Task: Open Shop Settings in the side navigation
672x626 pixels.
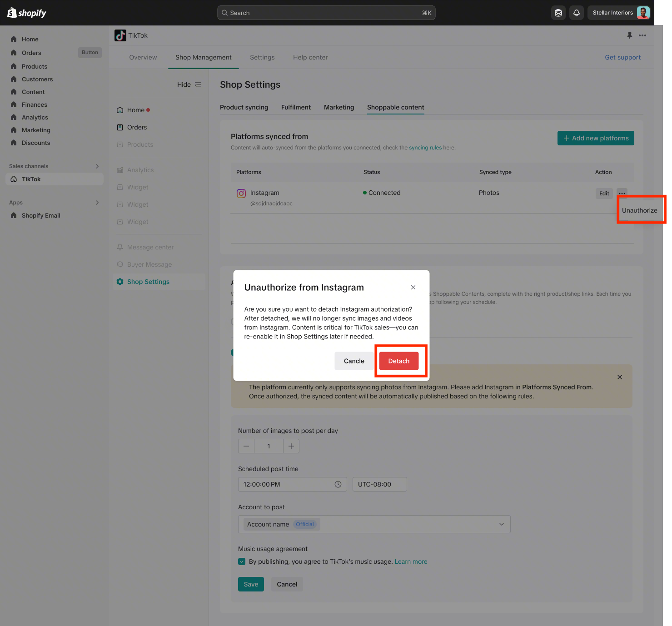Action: (159, 282)
